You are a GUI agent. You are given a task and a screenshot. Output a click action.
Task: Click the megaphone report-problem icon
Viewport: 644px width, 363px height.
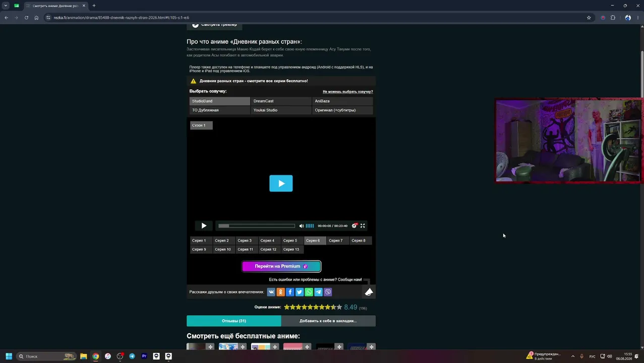click(369, 292)
